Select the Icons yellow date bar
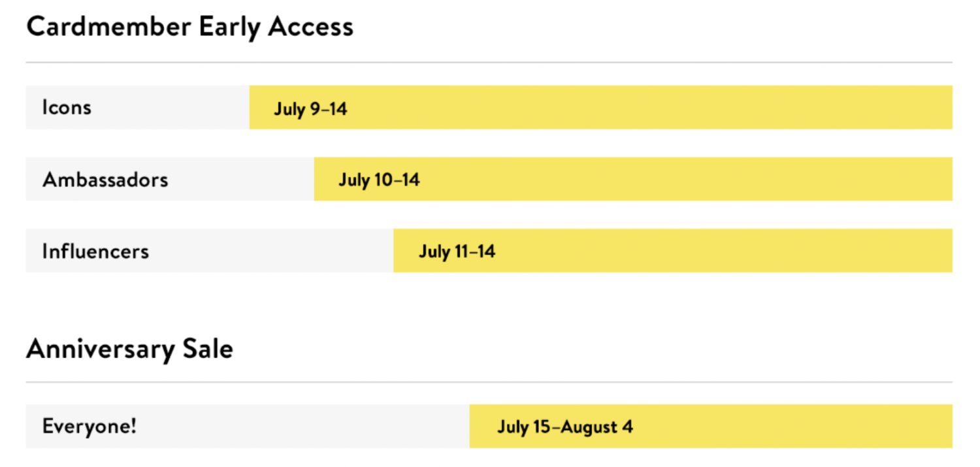 click(600, 107)
